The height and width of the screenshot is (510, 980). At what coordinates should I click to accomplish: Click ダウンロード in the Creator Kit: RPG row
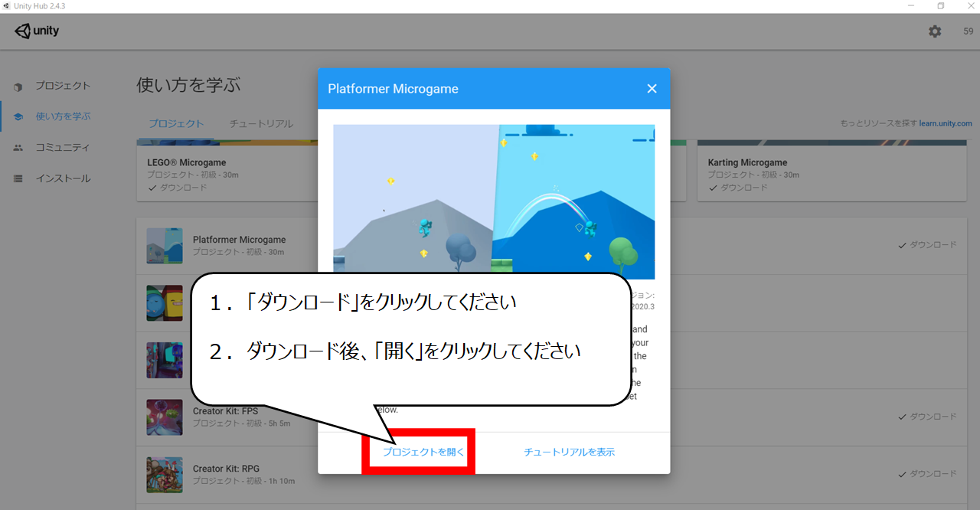coord(927,474)
